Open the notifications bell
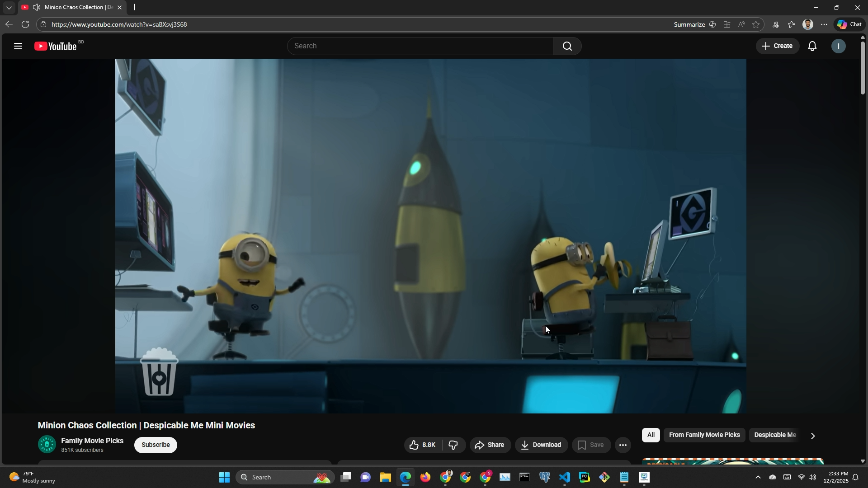 [x=812, y=46]
